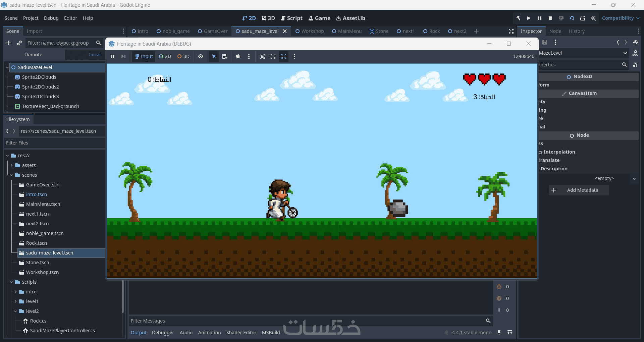Collapse the SaduMazeLevel root node

(7, 67)
